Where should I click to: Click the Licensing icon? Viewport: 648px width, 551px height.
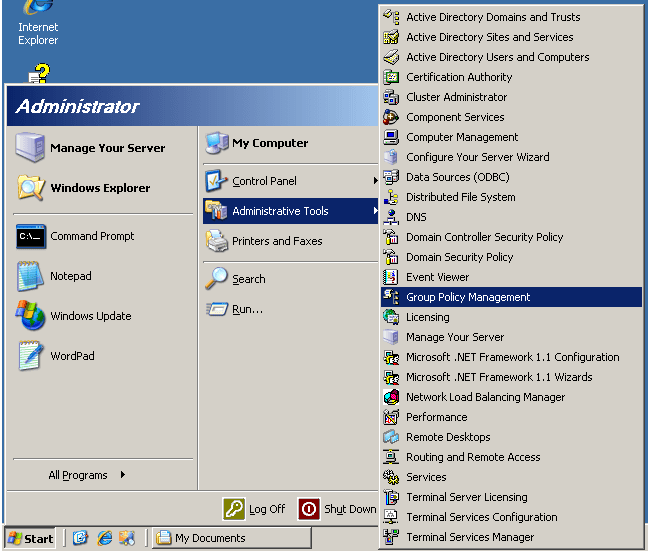[x=391, y=317]
